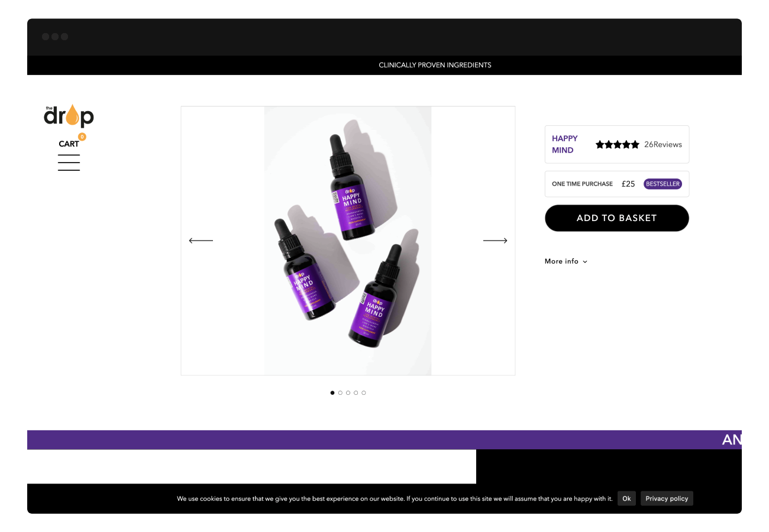Go to previous product image arrow
Viewport: 769px width, 532px height.
tap(201, 241)
